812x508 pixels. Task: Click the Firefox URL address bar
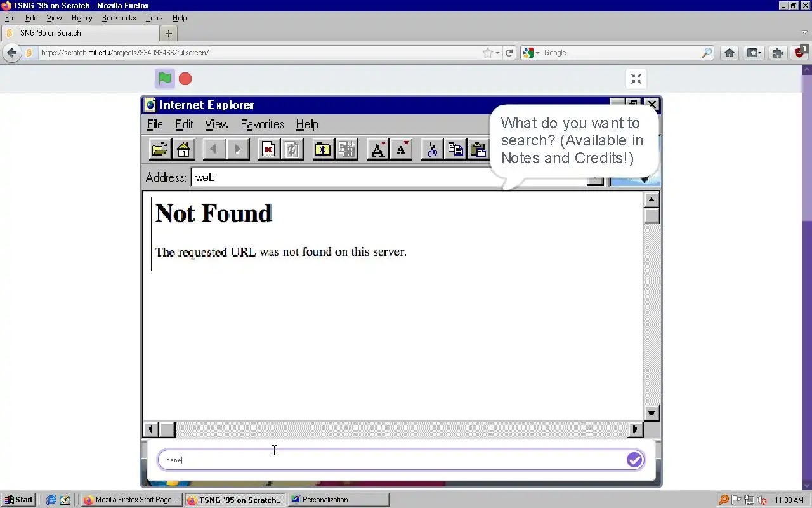260,53
